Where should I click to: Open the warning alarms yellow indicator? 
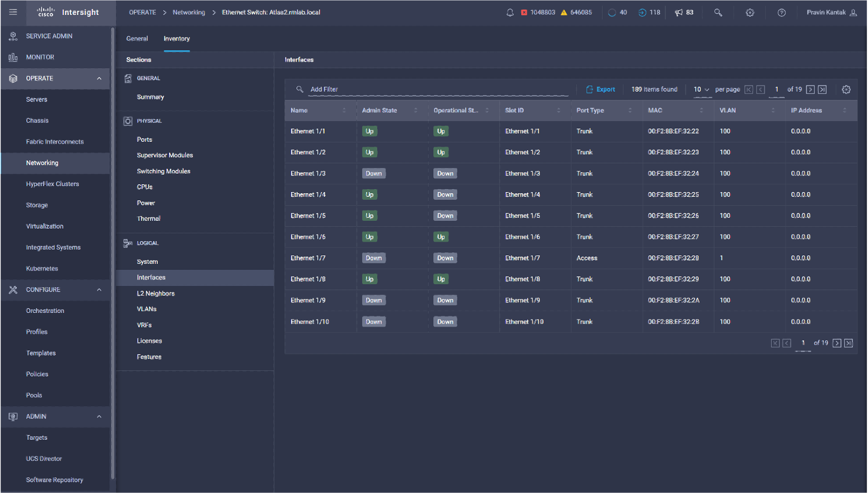tap(576, 13)
